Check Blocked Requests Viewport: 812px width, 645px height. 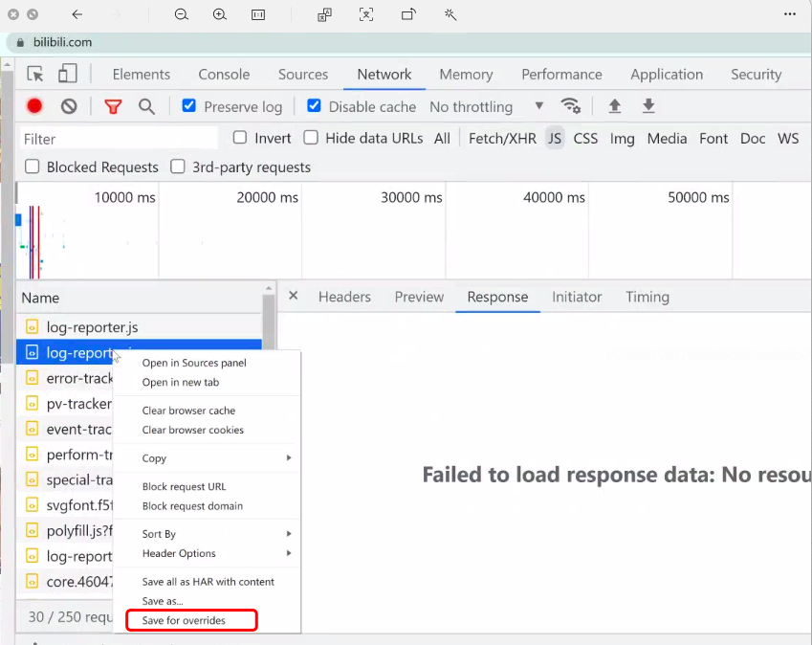pos(33,167)
